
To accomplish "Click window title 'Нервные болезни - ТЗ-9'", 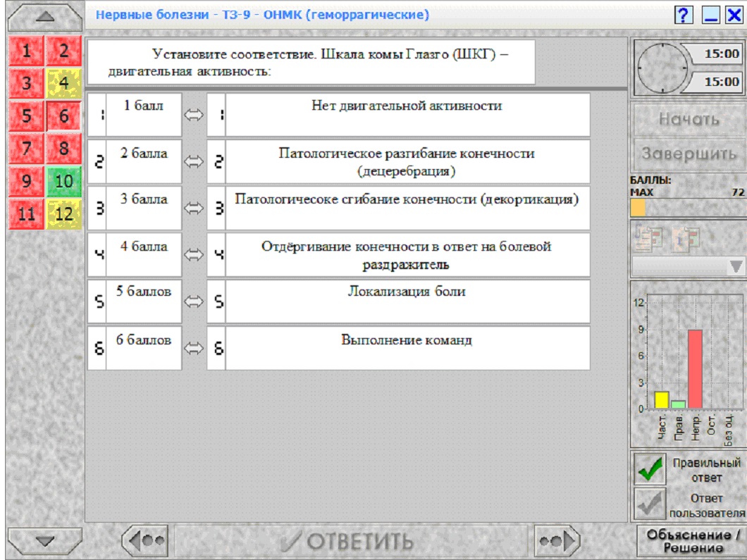I will 262,15.
